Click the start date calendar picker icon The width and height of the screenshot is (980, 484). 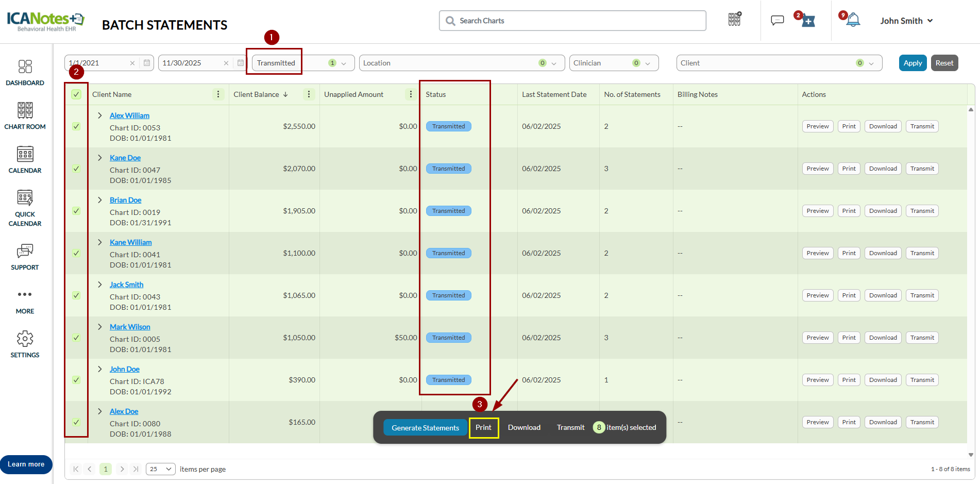point(147,63)
